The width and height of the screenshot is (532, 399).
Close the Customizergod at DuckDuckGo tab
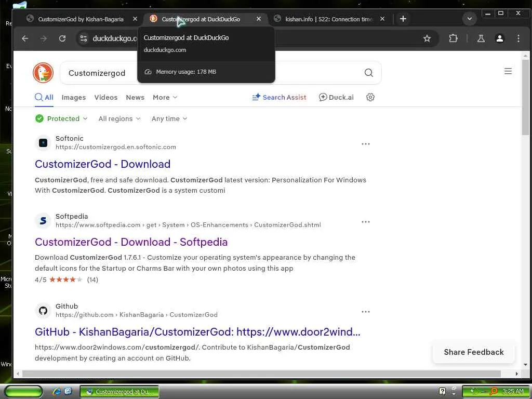(259, 19)
